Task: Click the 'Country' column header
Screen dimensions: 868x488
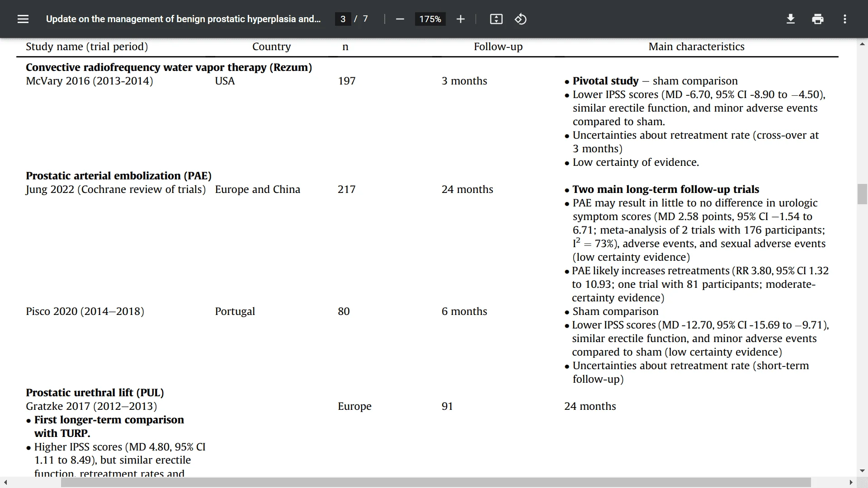Action: tap(271, 47)
